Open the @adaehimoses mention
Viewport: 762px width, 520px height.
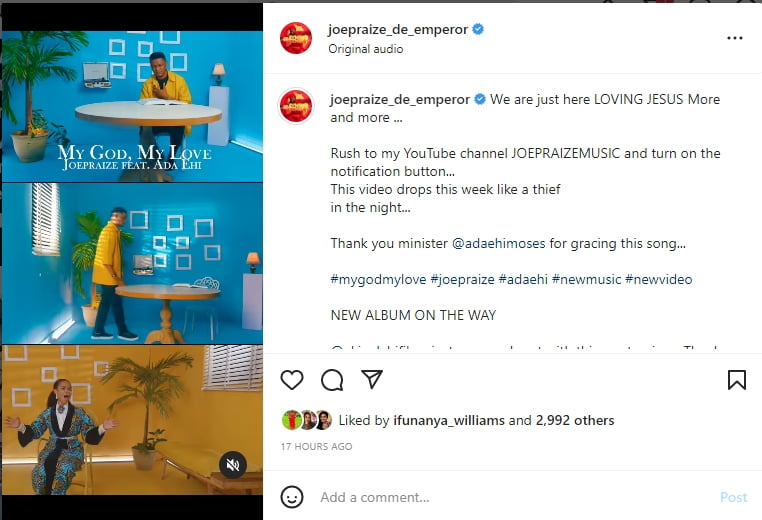pos(499,243)
